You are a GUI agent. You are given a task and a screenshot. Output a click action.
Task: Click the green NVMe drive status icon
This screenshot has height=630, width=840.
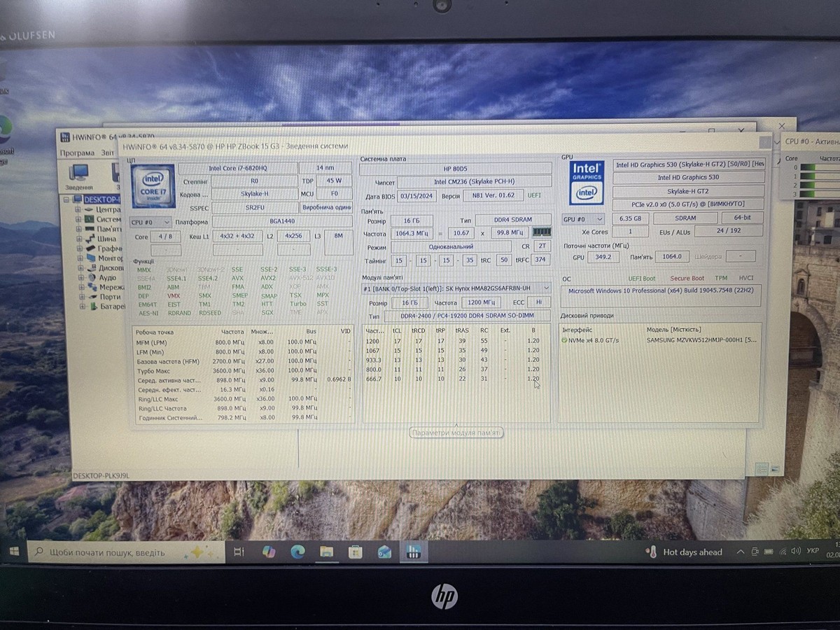[564, 339]
